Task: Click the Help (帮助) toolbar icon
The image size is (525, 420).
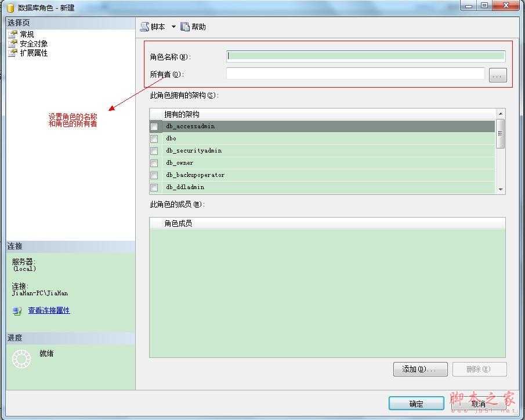Action: point(185,27)
